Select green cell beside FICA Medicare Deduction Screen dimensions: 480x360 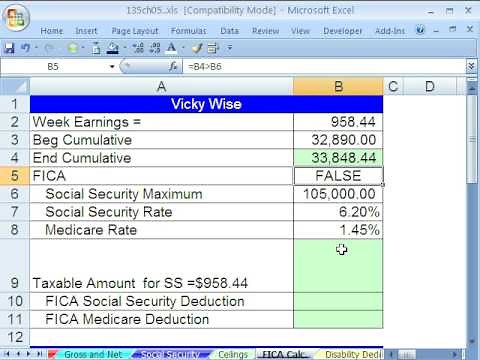tap(338, 319)
